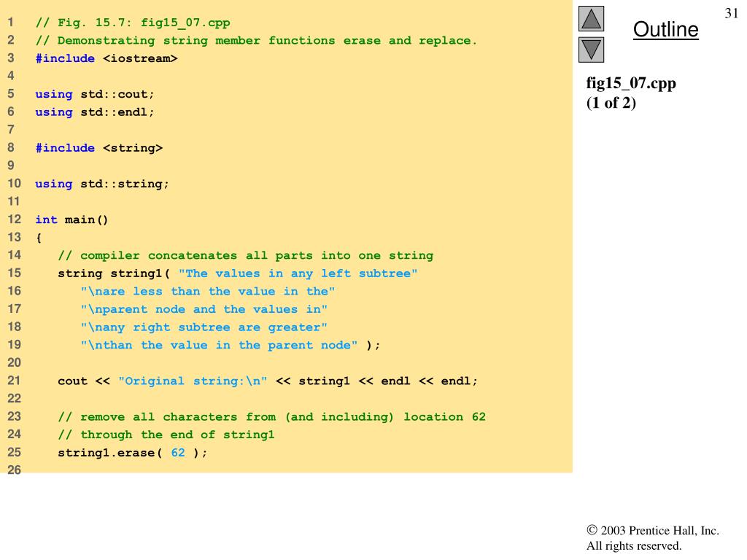The image size is (747, 560).
Task: Click the literal "\nthan the value in the parent node"
Action: [219, 345]
